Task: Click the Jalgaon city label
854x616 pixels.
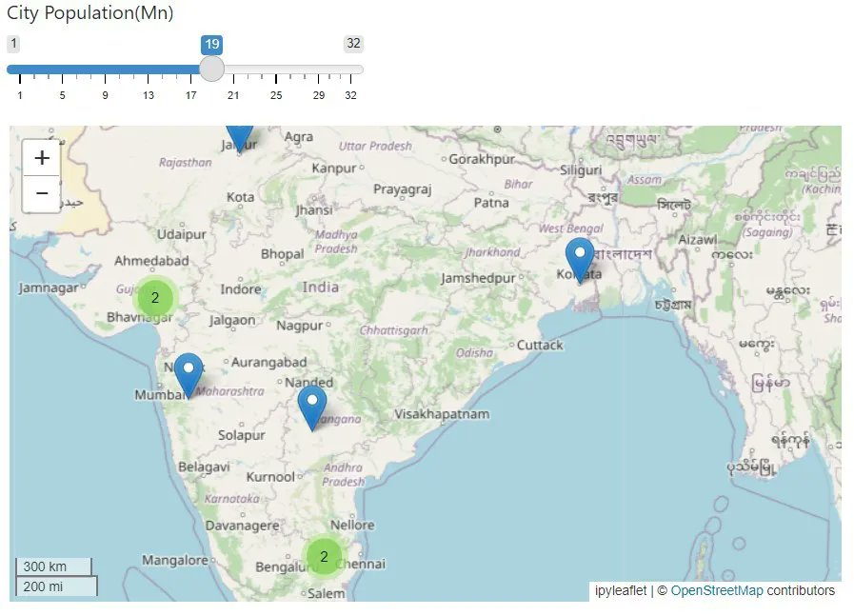Action: 232,320
